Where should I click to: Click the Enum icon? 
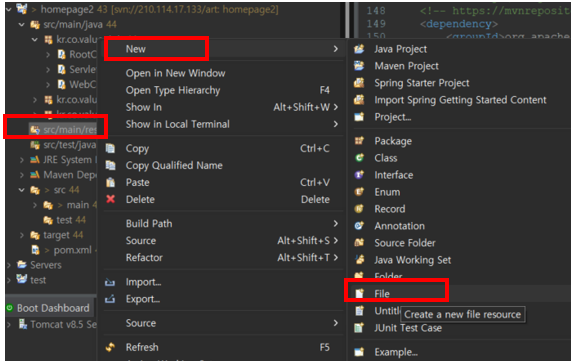coord(359,192)
